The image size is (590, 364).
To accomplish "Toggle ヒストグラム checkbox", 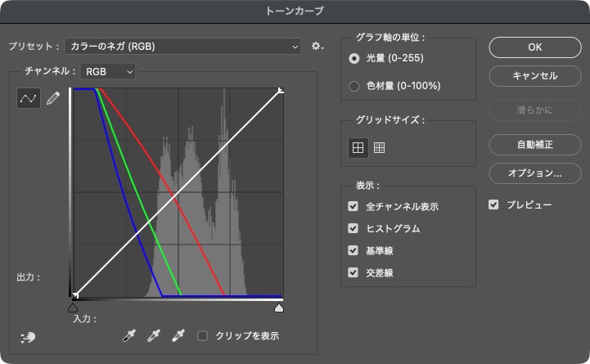I will click(x=353, y=228).
